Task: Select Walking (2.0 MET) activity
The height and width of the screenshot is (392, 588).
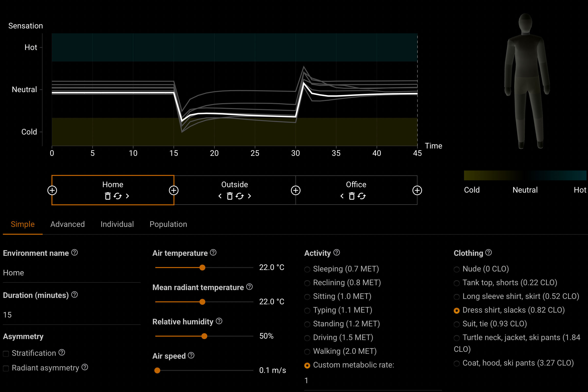Action: click(x=307, y=352)
